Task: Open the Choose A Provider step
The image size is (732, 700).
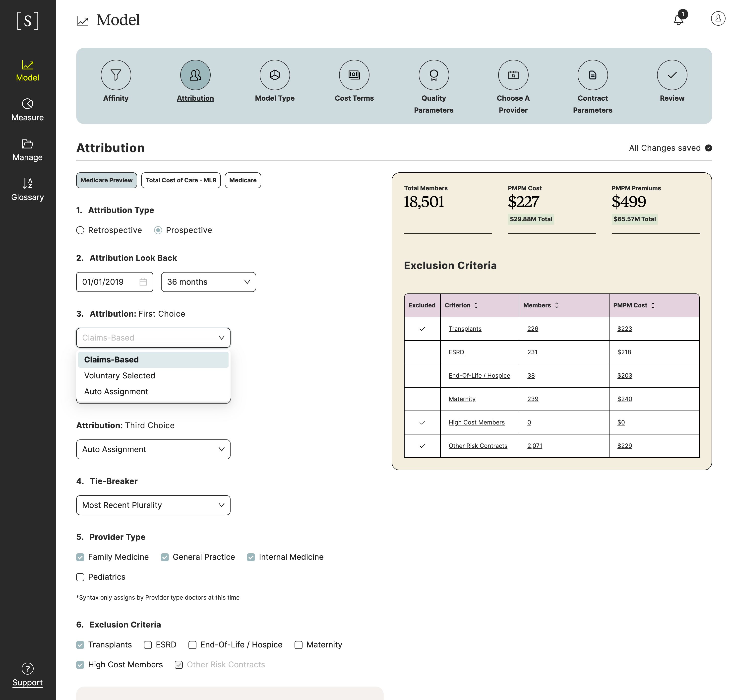Action: pyautogui.click(x=513, y=75)
